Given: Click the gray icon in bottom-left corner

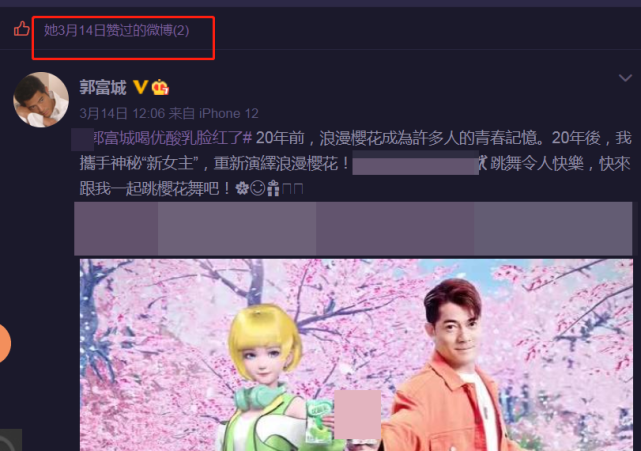Looking at the screenshot, I should (11, 440).
